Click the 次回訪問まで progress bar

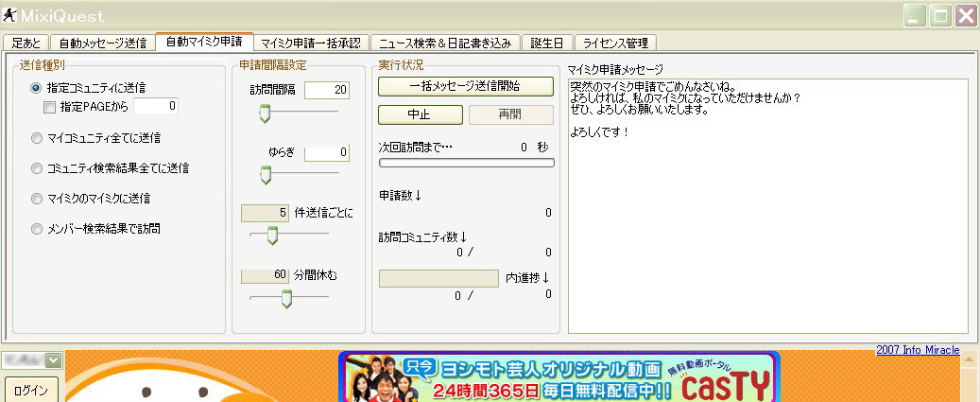466,164
